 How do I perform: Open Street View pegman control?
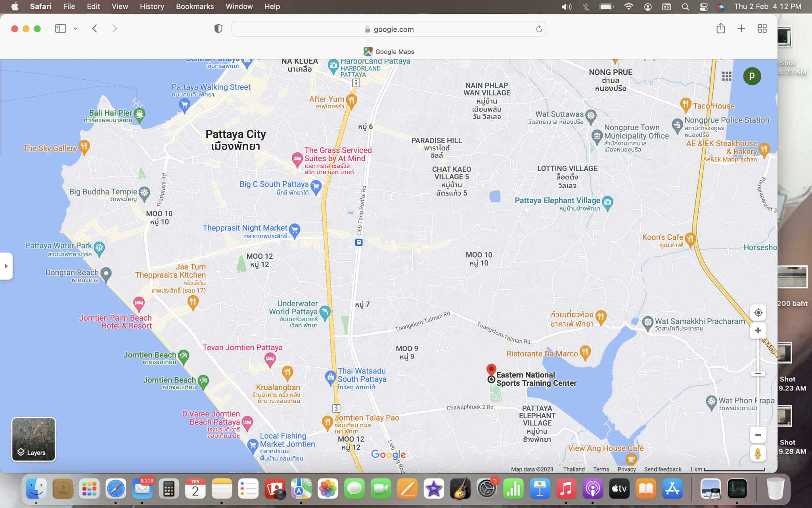(x=758, y=454)
